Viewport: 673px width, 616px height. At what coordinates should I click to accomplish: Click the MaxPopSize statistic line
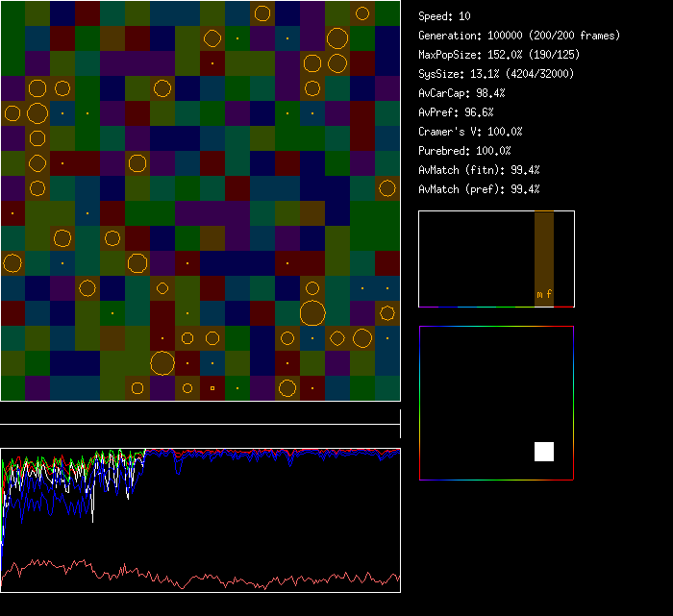497,55
